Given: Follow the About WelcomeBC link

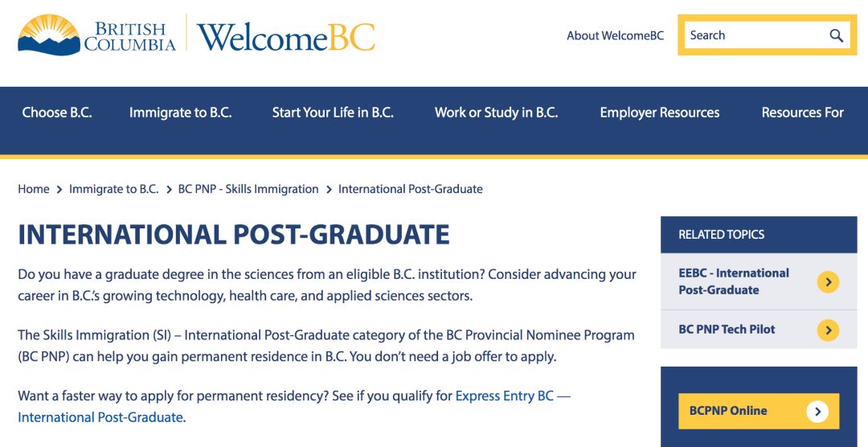Looking at the screenshot, I should pyautogui.click(x=615, y=35).
